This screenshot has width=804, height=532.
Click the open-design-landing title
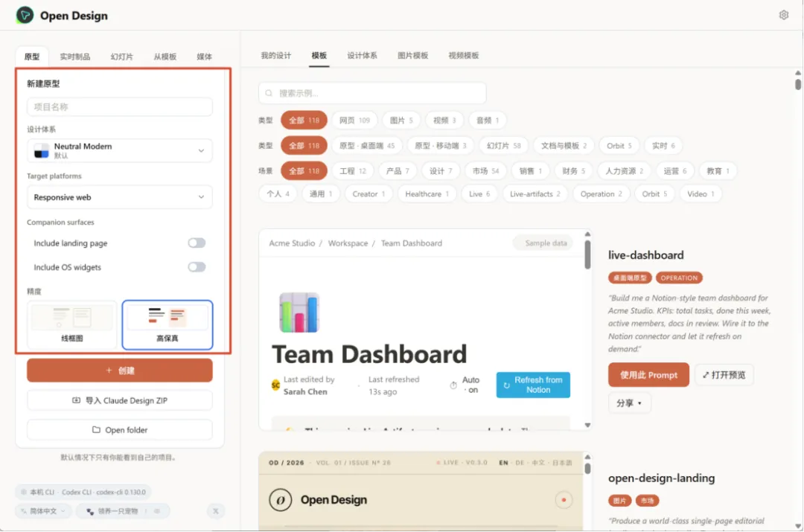662,478
